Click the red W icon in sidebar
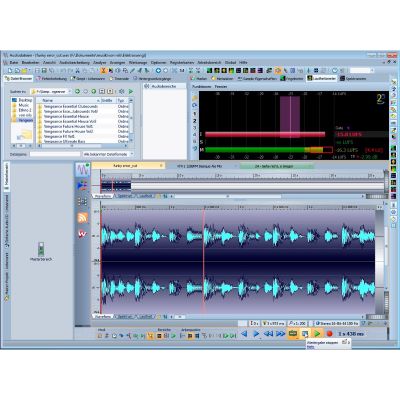This screenshot has width=400, height=400. click(x=82, y=233)
